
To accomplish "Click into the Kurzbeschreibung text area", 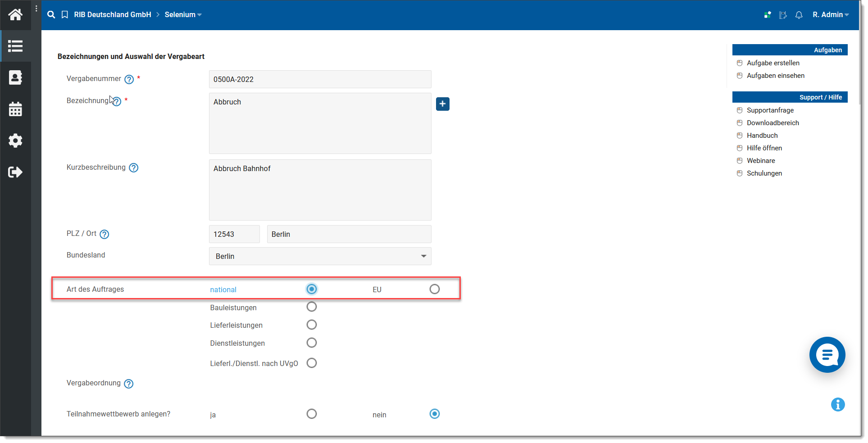I will (320, 190).
